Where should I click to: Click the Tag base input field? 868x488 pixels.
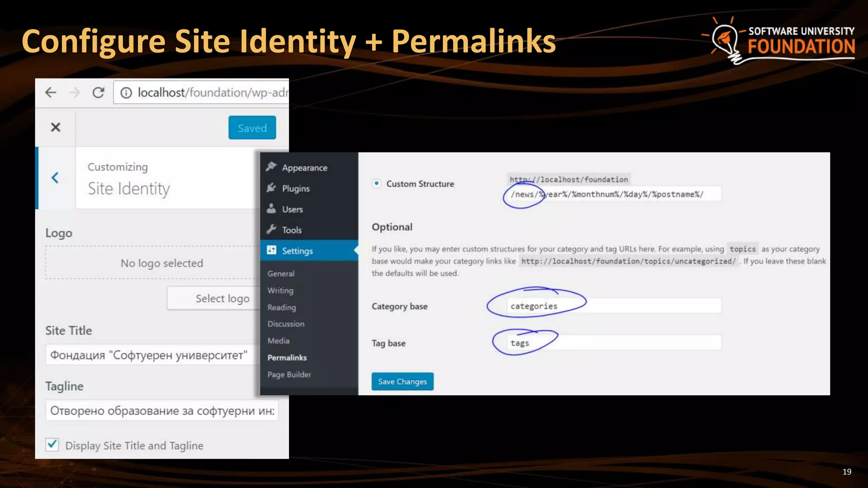(614, 342)
